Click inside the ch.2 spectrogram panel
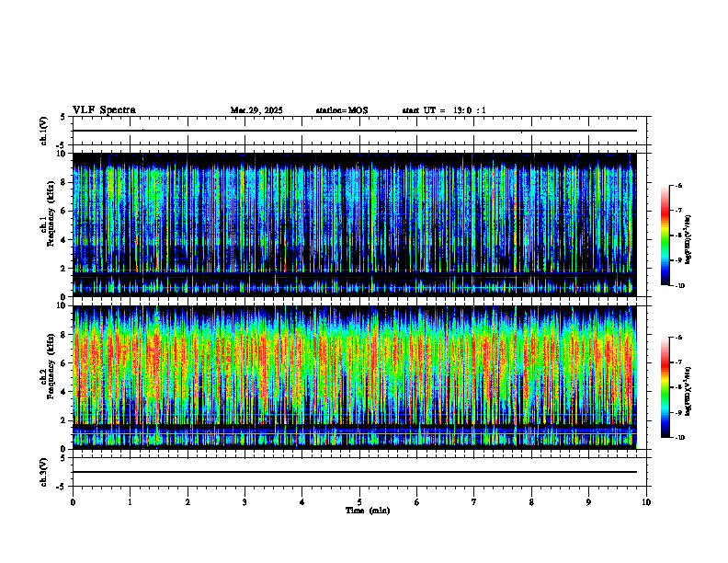 (x=355, y=377)
